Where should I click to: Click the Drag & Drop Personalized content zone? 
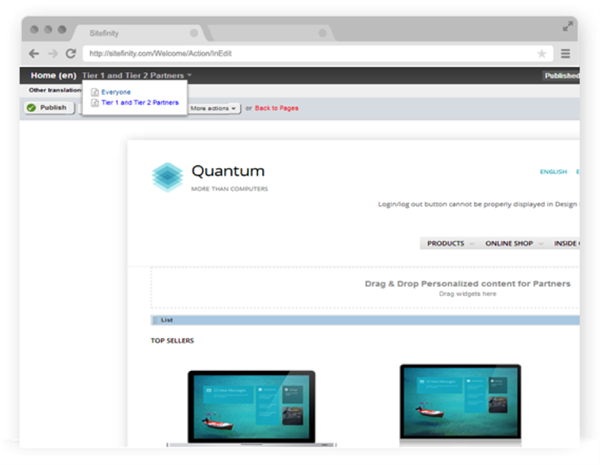click(365, 288)
